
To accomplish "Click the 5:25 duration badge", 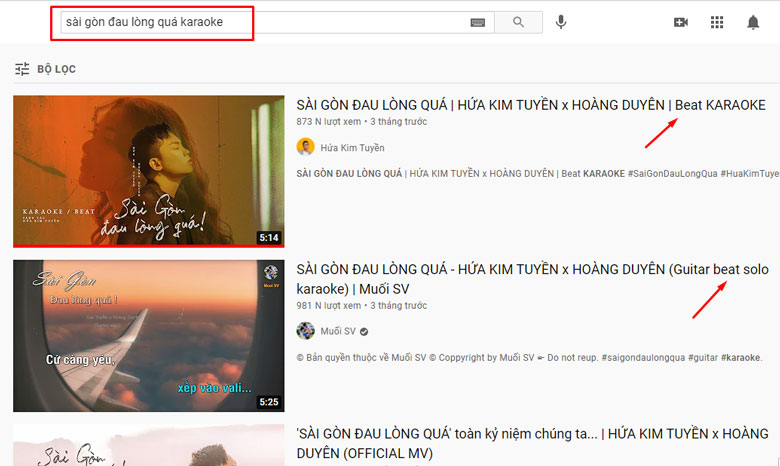I will pyautogui.click(x=269, y=402).
